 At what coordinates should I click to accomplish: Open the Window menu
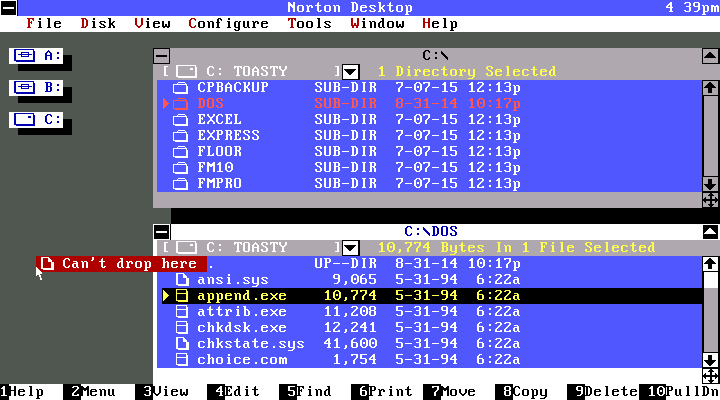tap(377, 23)
